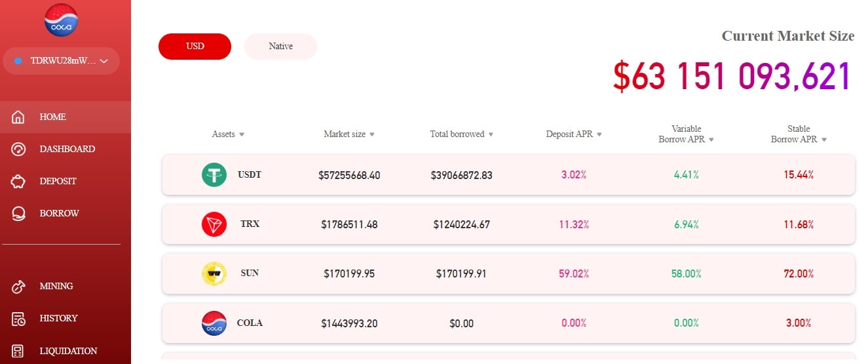Click the SUN token icon
Viewport: 868px width, 364px height.
(214, 273)
